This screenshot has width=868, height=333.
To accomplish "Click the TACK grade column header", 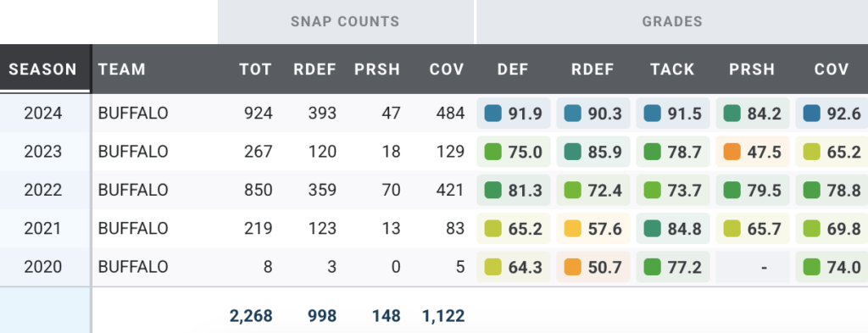I will click(x=672, y=69).
